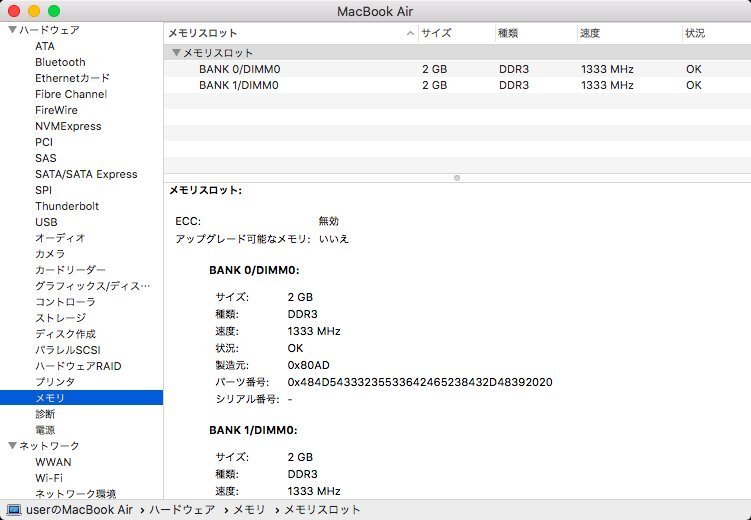Collapse the ネットワーク section triangle
The height and width of the screenshot is (520, 751).
pyautogui.click(x=12, y=446)
